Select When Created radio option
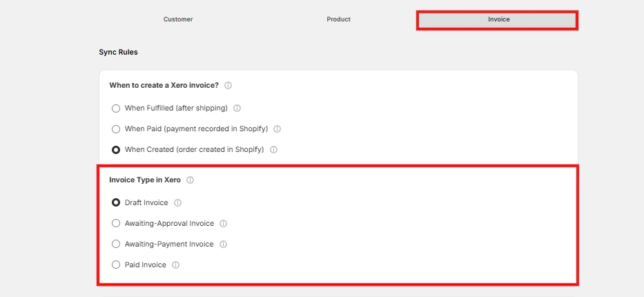 tap(116, 150)
